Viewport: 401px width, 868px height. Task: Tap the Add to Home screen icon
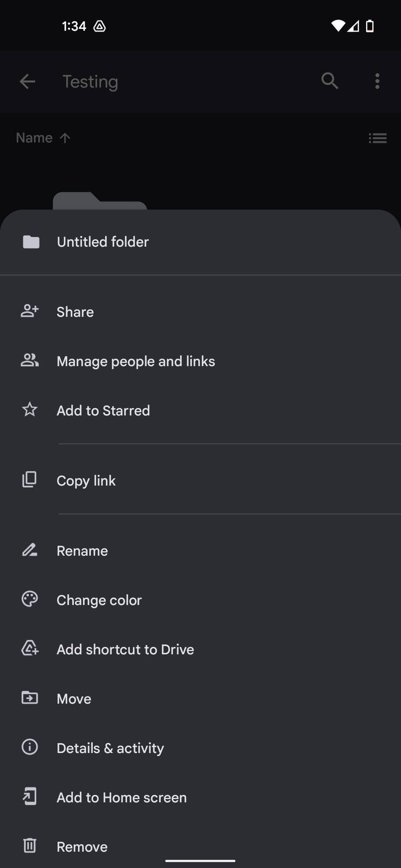point(30,797)
